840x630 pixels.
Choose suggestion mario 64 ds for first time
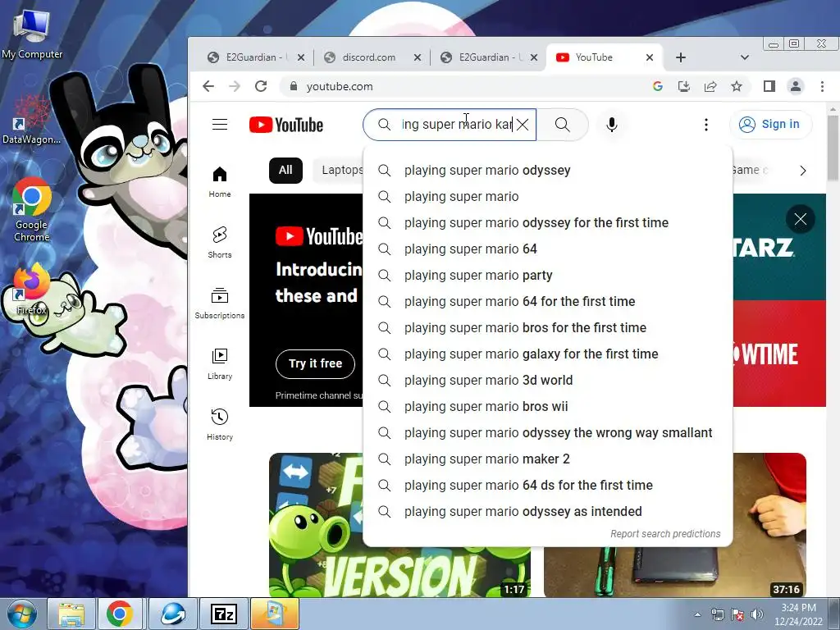pos(547,486)
